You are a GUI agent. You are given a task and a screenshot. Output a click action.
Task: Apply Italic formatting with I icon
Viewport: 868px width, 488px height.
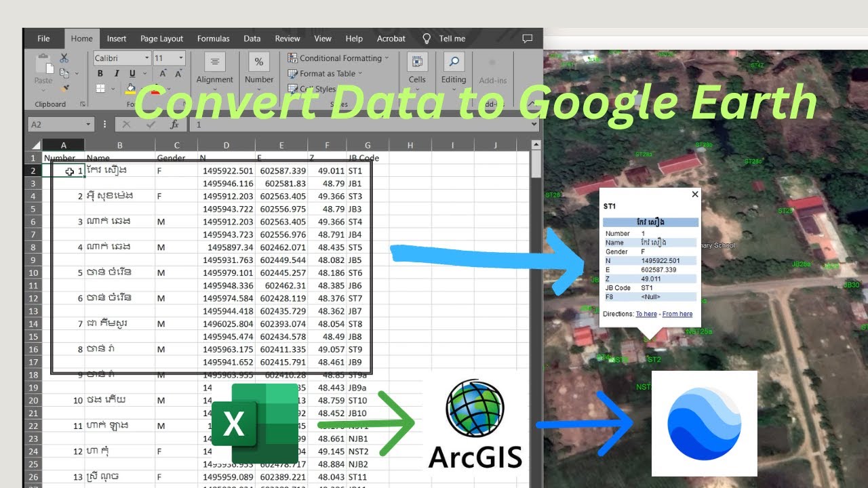pos(116,74)
